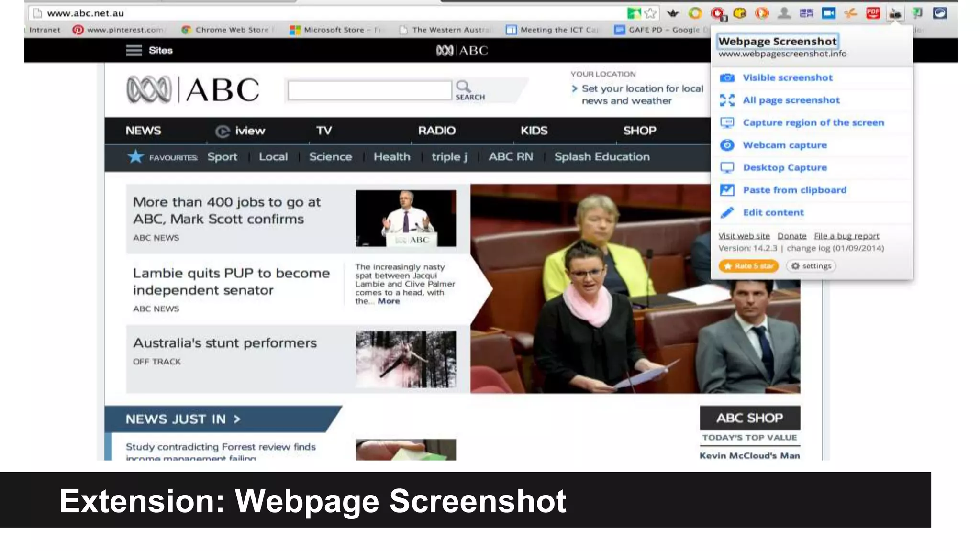Screen dimensions: 980x551
Task: Click the red PDF extension icon
Action: tap(873, 13)
